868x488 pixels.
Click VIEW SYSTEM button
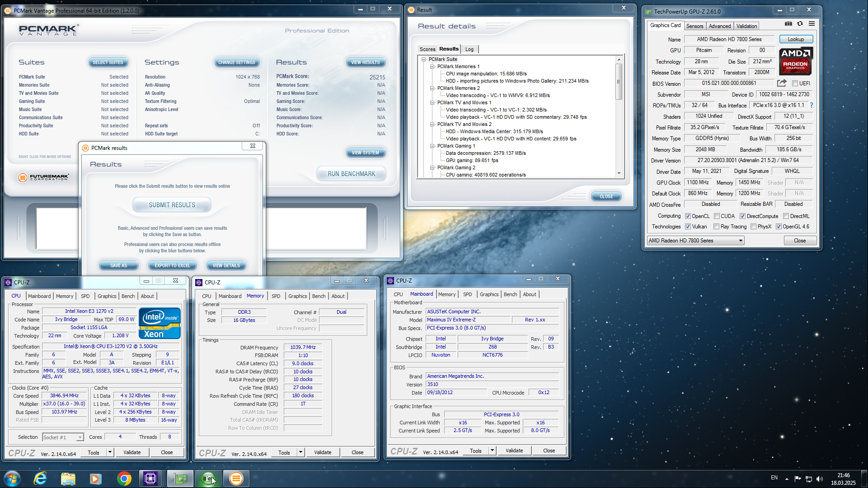pos(366,153)
